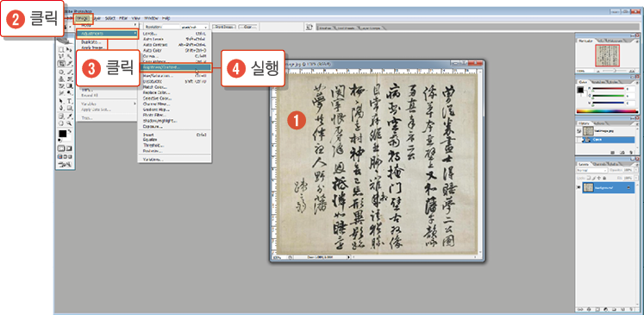This screenshot has height=315, width=644.
Task: Switch to Standard Screen mode
Action: [60, 157]
